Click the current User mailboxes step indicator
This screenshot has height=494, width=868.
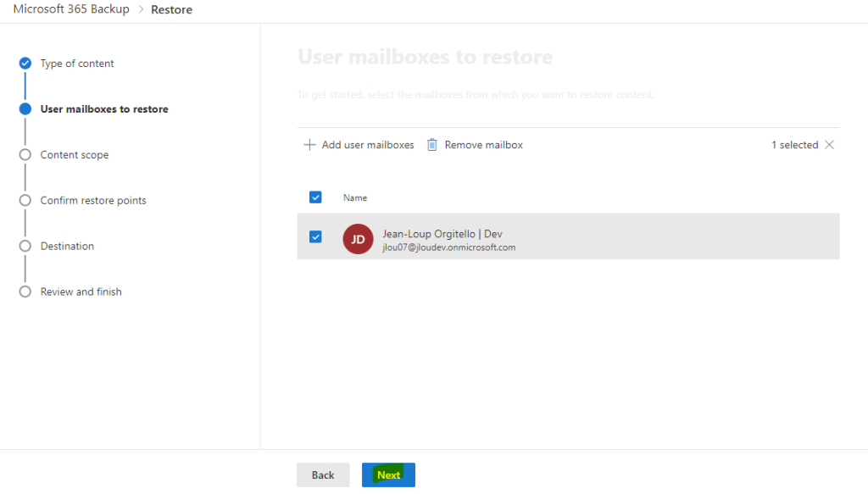tap(25, 109)
